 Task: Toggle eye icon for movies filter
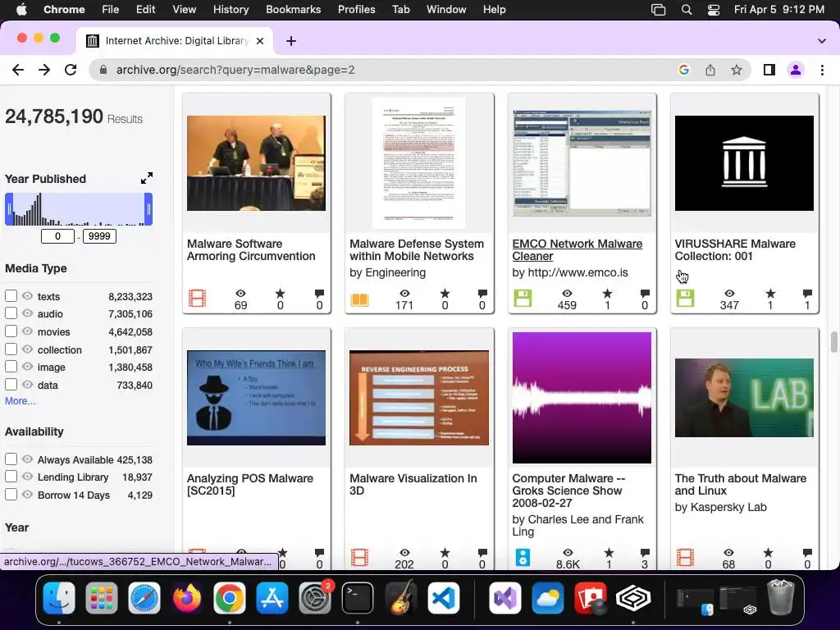tap(27, 331)
